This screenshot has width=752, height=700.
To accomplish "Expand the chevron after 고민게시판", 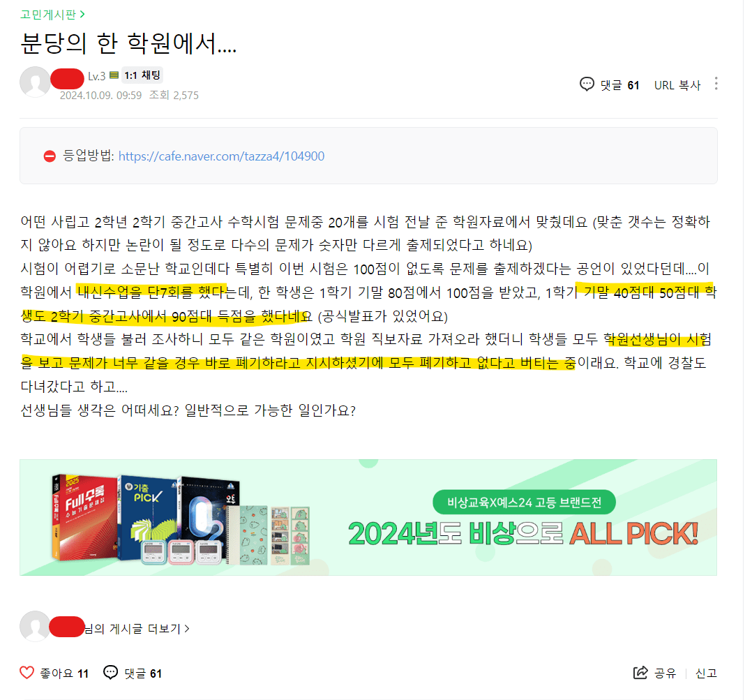I will (x=82, y=15).
